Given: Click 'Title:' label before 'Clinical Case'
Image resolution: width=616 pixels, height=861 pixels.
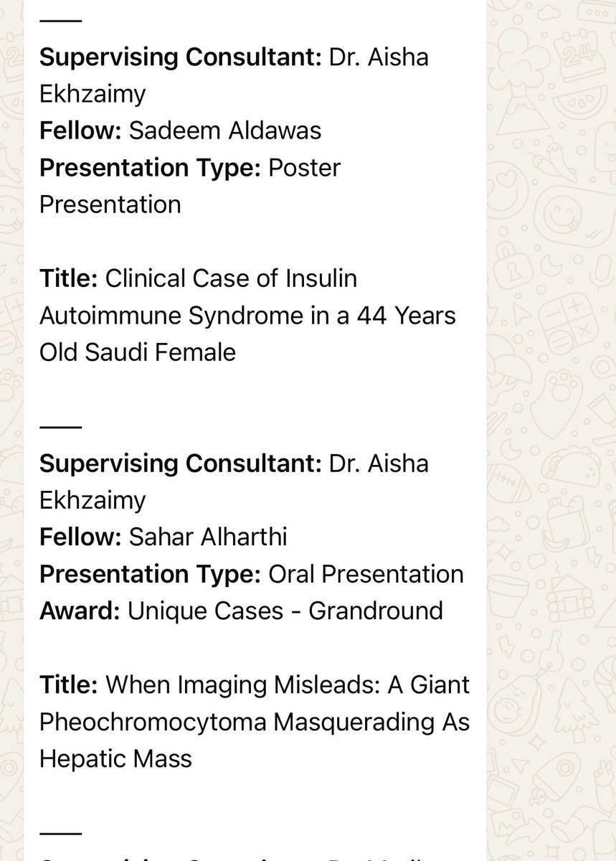Looking at the screenshot, I should [69, 278].
